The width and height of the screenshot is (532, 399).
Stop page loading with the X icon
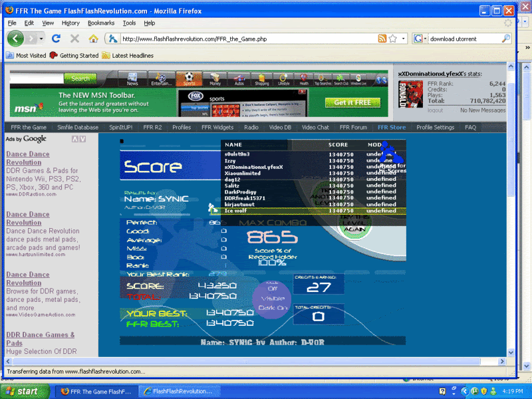click(74, 39)
